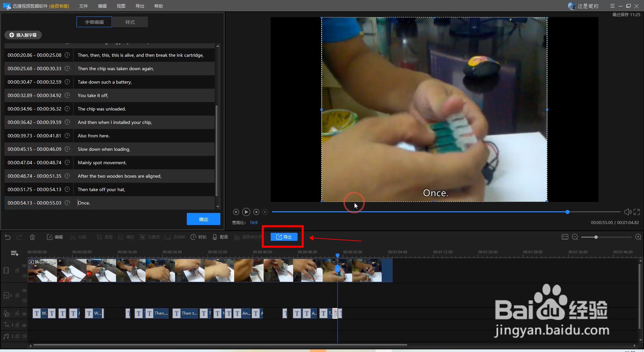Click 插入新字幕 to insert subtitle
The image size is (644, 352).
point(23,35)
